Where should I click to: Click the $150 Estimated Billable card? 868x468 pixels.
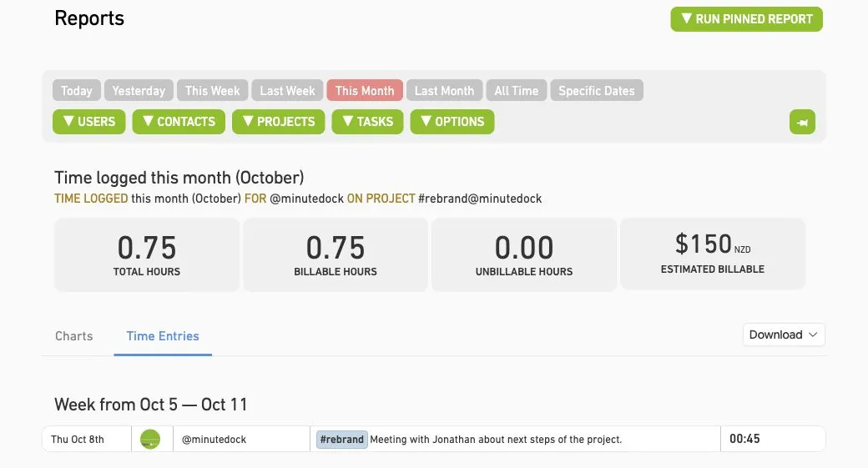pos(713,254)
